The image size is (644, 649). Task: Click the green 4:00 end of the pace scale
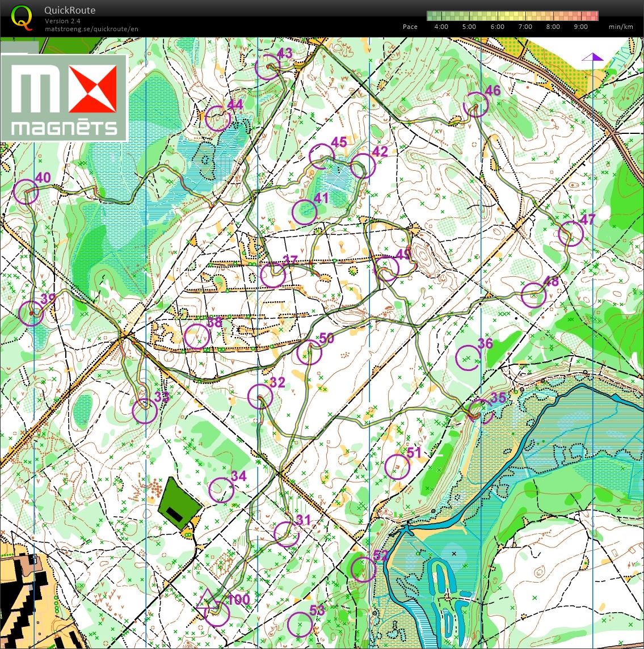pos(434,16)
